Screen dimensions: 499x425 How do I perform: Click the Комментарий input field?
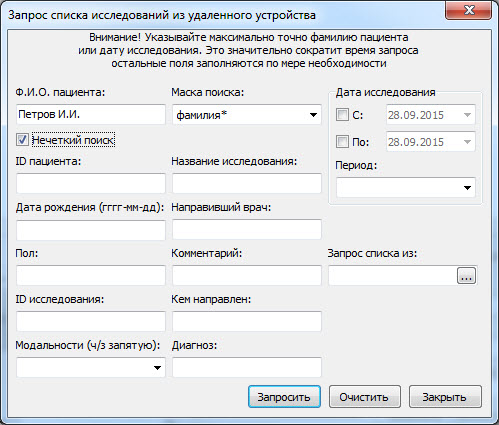point(247,275)
